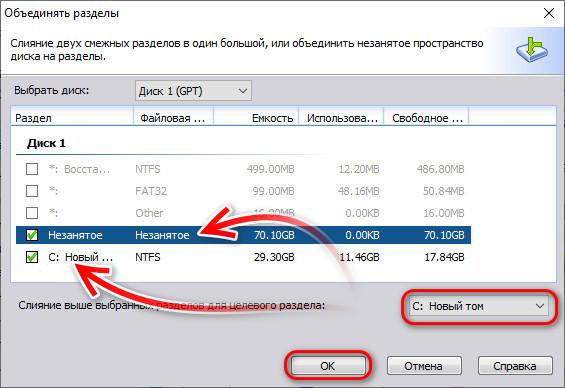Click the 486.80MB free value
Screen dimensions: 565x388
click(x=441, y=169)
